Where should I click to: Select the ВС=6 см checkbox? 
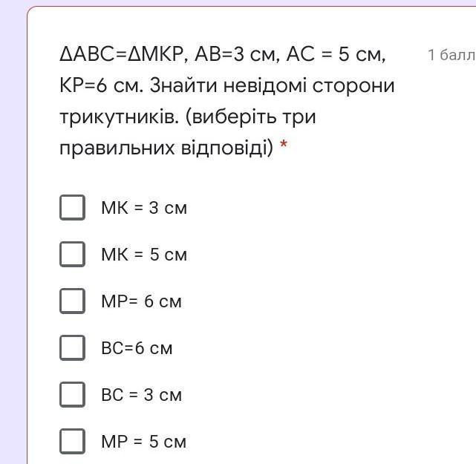(x=72, y=348)
